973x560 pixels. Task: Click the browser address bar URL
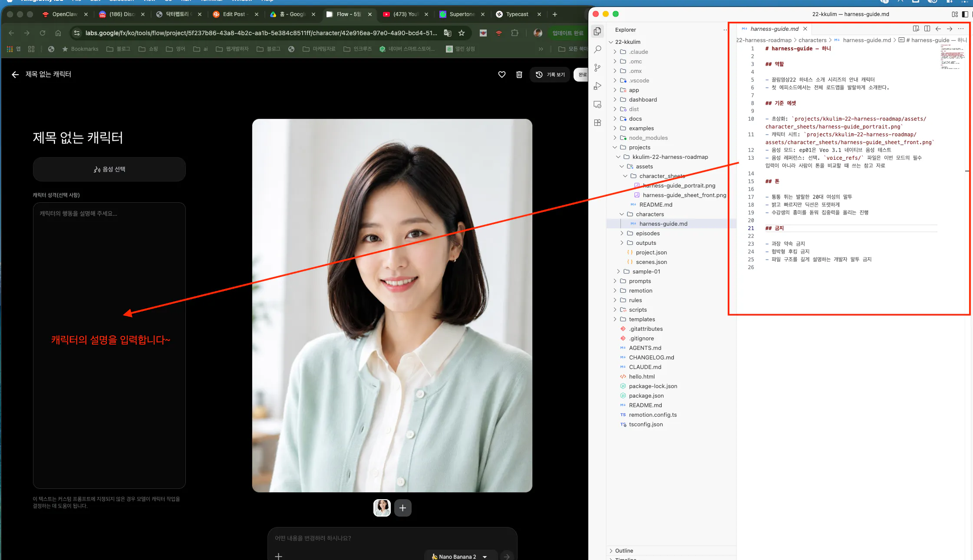click(x=261, y=33)
